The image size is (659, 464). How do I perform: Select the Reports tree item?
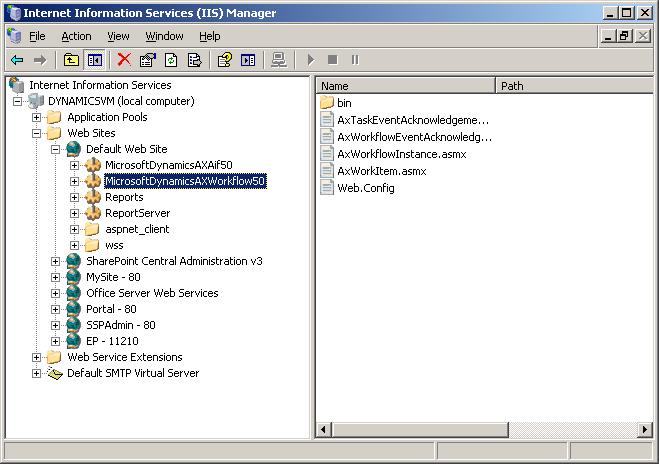(124, 197)
